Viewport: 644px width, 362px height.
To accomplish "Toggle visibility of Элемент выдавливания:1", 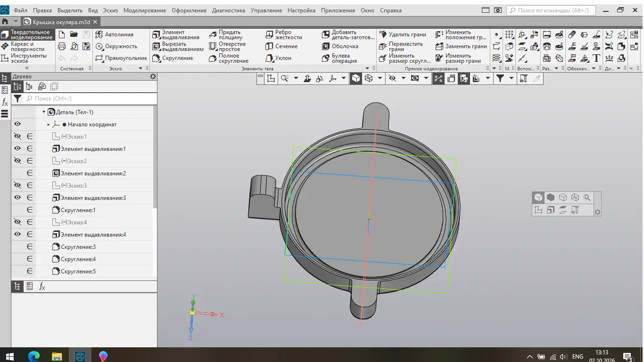I will (x=17, y=149).
